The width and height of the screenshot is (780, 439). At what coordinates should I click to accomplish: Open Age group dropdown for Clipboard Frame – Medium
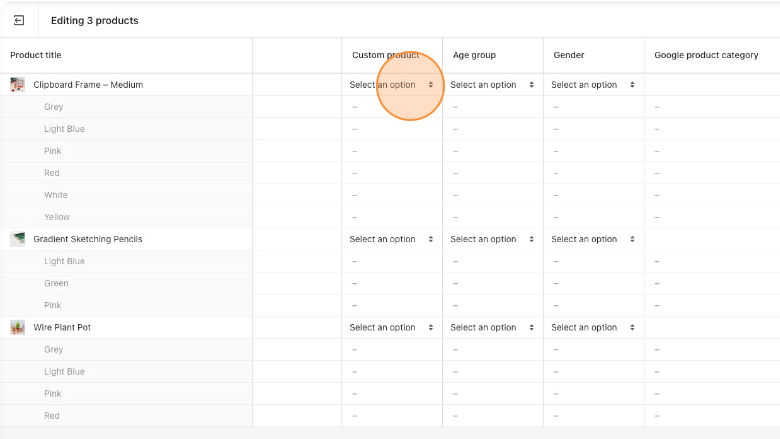492,85
